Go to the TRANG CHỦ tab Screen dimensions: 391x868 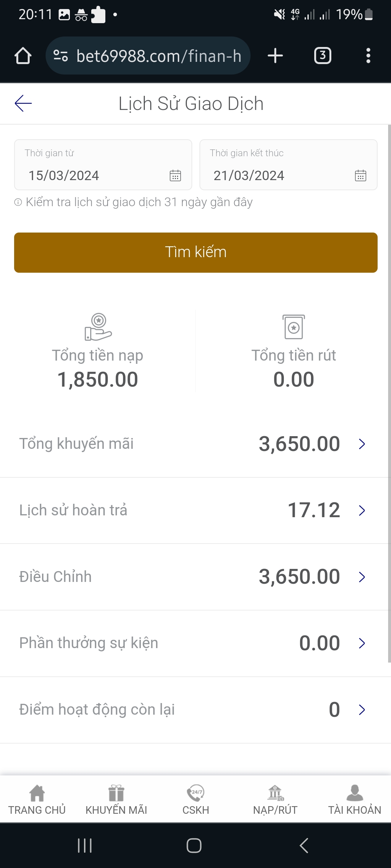click(x=37, y=800)
